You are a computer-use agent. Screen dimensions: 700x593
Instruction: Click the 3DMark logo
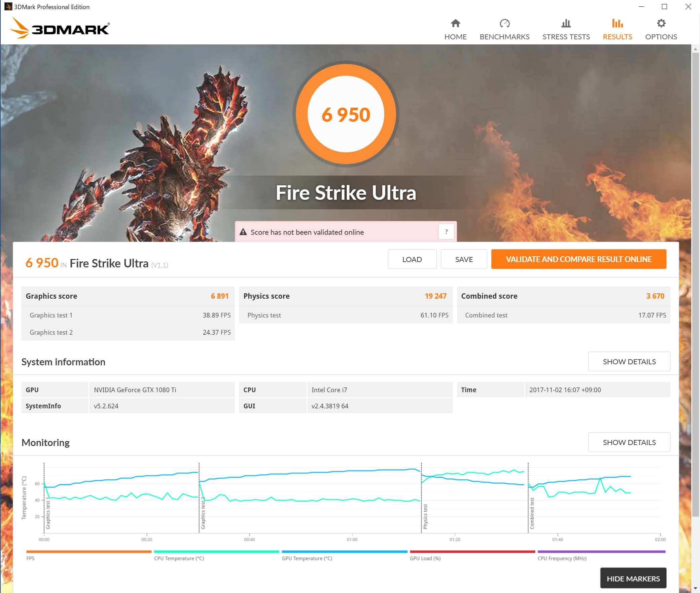[60, 28]
